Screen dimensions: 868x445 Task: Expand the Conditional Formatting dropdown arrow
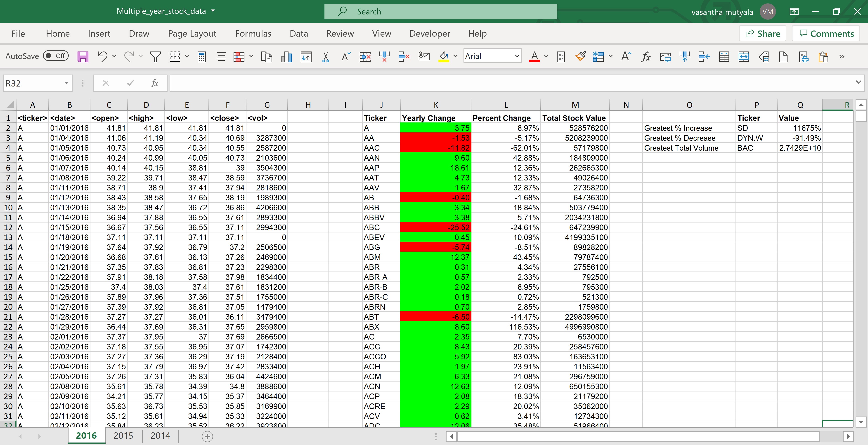[x=251, y=56]
